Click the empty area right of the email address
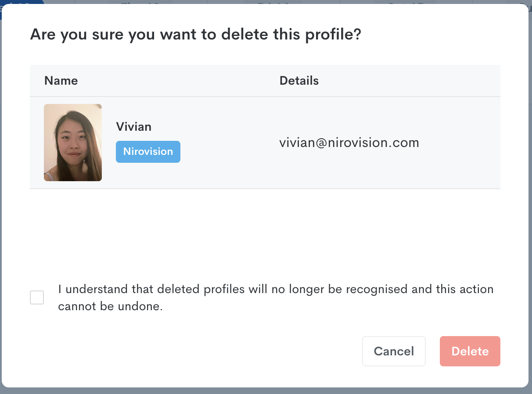 pos(460,143)
